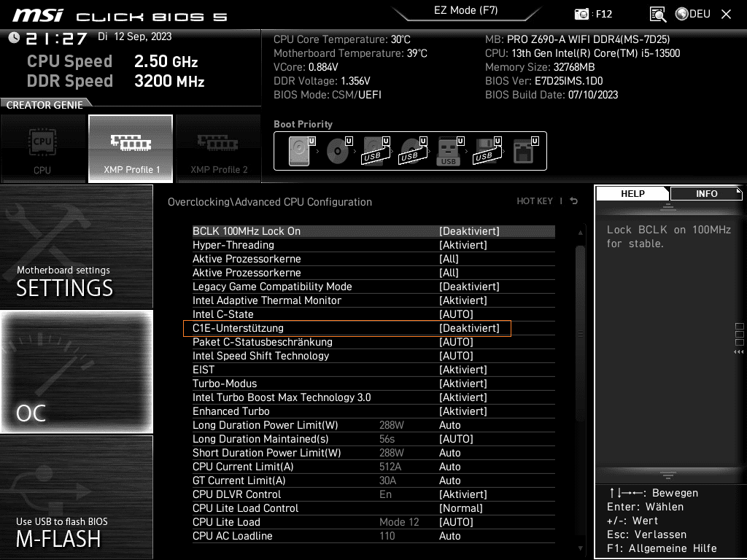Change language via DEU globe icon
The width and height of the screenshot is (747, 560).
click(693, 14)
